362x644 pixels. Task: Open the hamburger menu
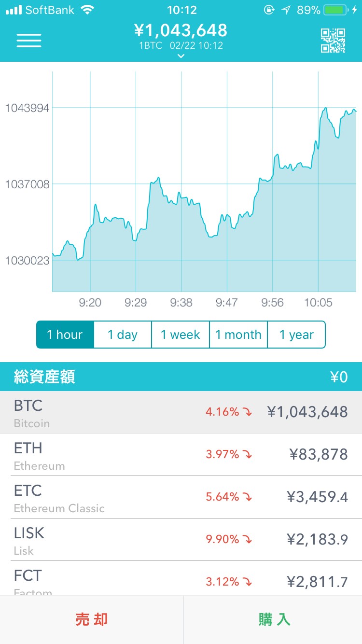tap(29, 40)
